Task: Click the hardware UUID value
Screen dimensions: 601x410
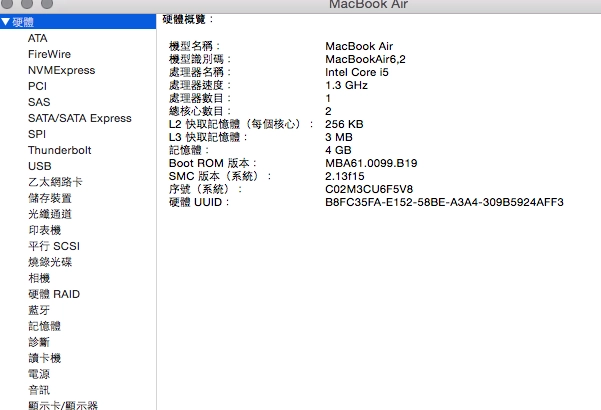Action: 444,202
